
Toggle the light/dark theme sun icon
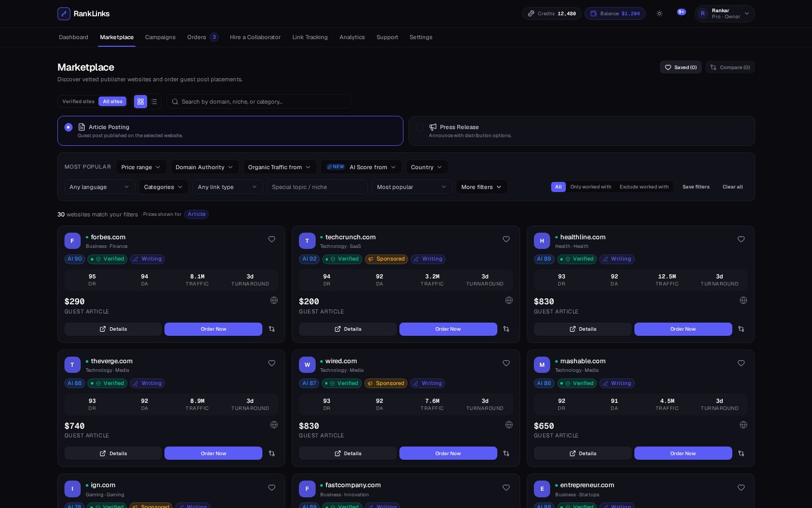(659, 14)
